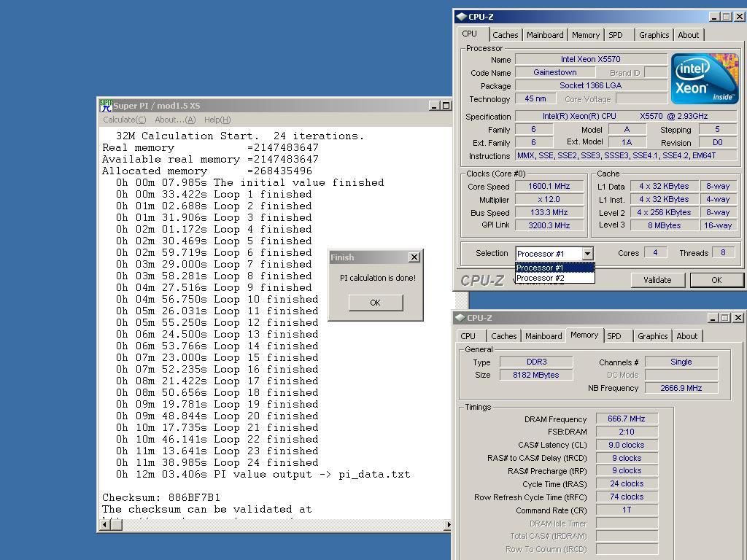
Task: Click the 8 MBytes Level 3 cache value
Action: pos(664,225)
